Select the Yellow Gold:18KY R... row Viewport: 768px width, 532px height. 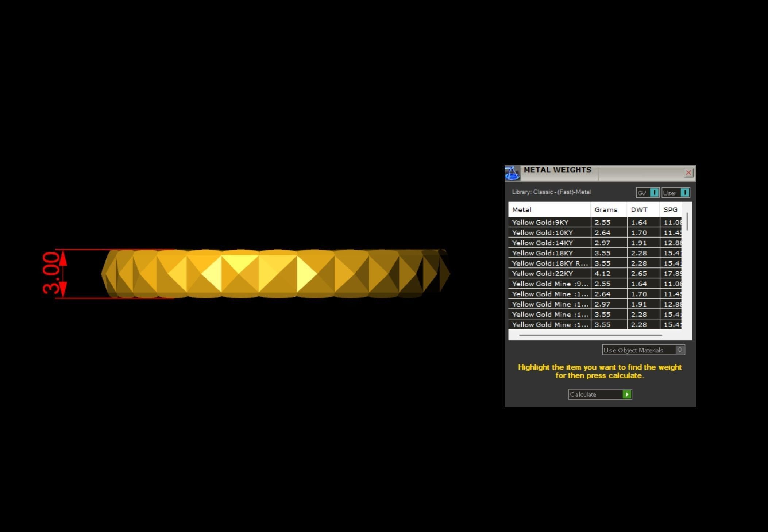pos(549,263)
